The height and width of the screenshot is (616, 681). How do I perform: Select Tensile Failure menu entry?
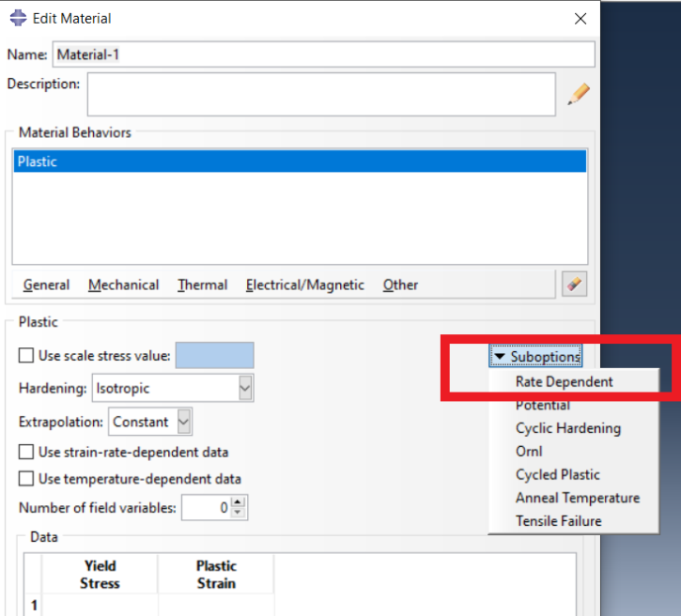click(x=558, y=521)
